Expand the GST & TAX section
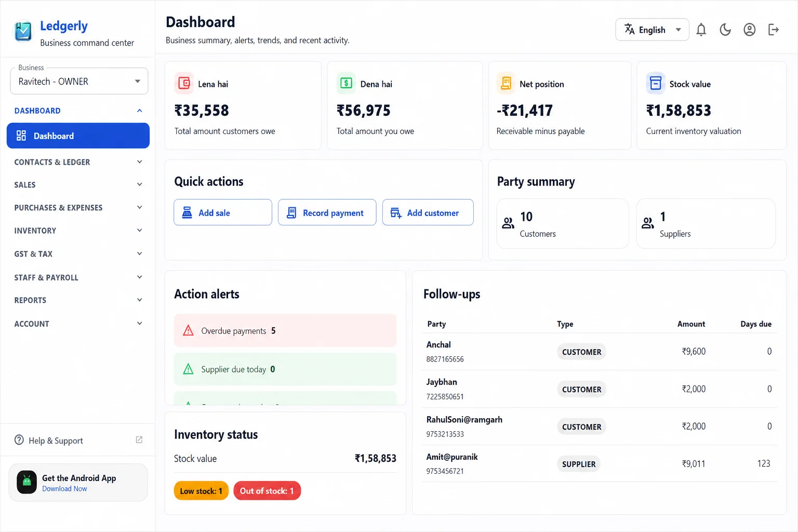798x532 pixels. [78, 254]
